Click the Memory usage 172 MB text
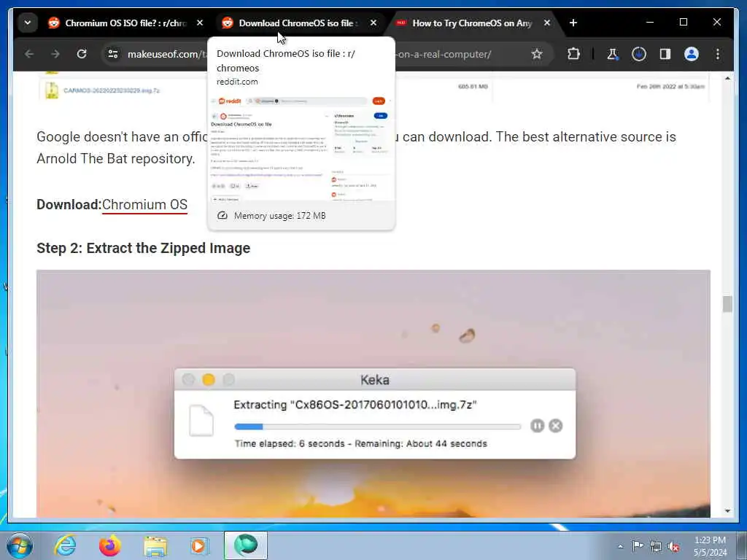 click(279, 216)
